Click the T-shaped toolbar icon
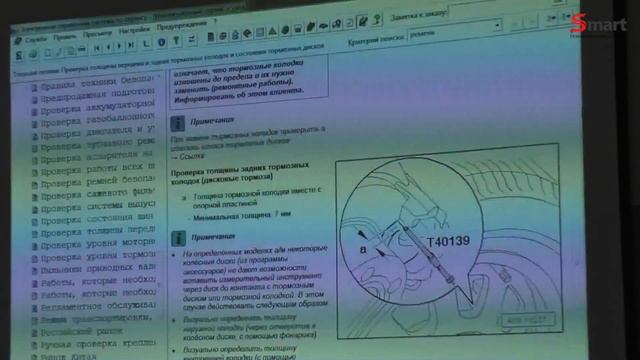640x360 pixels. tap(176, 41)
